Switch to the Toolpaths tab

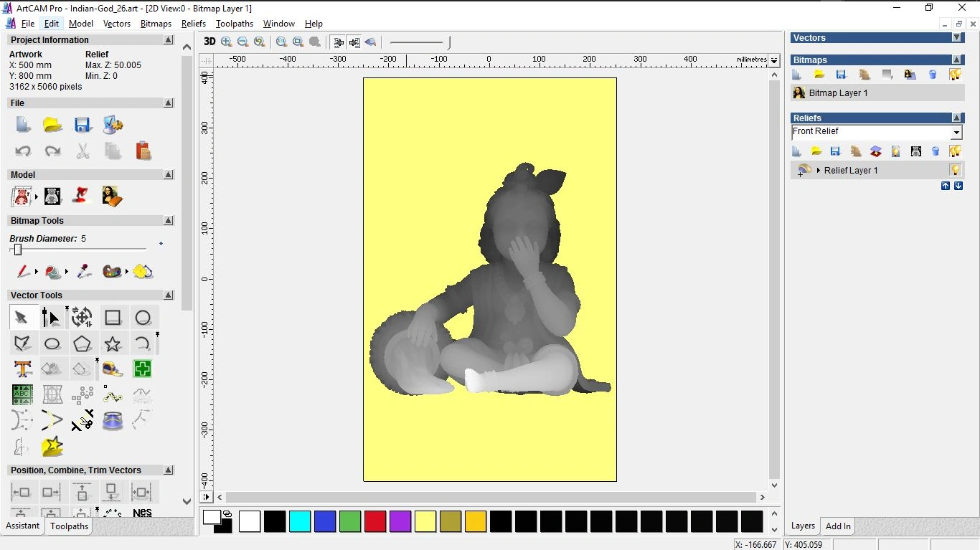pos(69,526)
